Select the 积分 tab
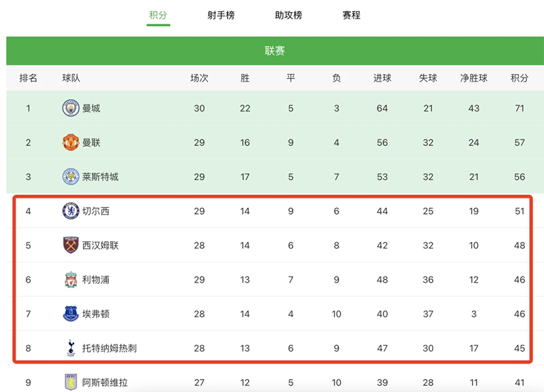544x392 pixels. pyautogui.click(x=158, y=15)
